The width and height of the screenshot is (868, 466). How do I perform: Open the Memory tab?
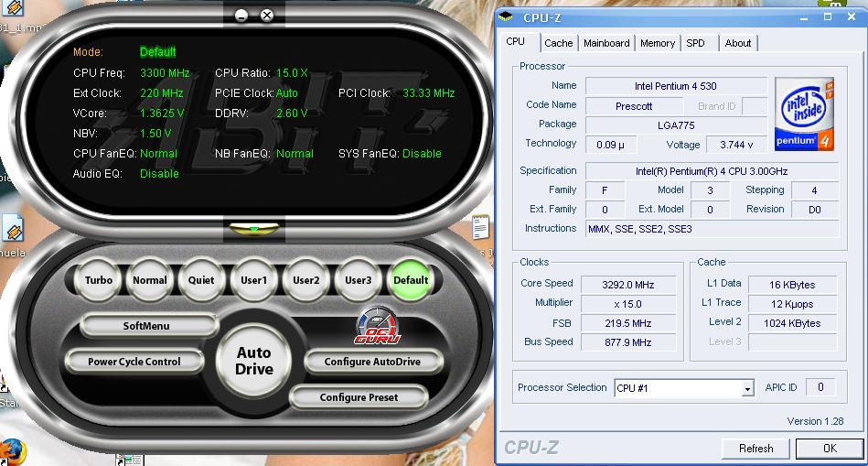pyautogui.click(x=658, y=43)
